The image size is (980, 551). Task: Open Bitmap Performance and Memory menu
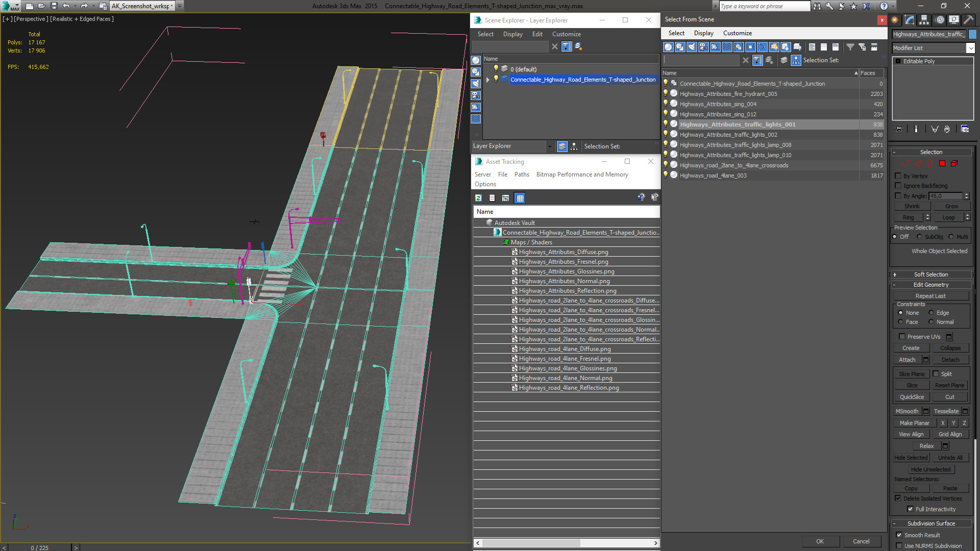click(x=582, y=174)
